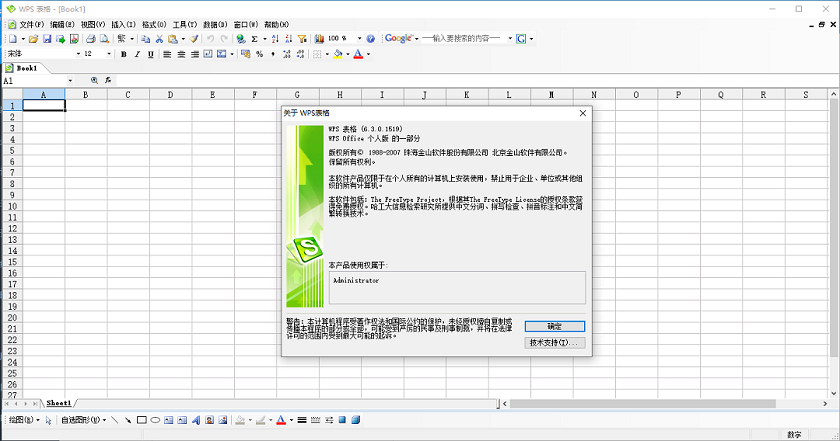Image resolution: width=840 pixels, height=441 pixels.
Task: Insert a hyperlink via the globe icon
Action: point(241,39)
